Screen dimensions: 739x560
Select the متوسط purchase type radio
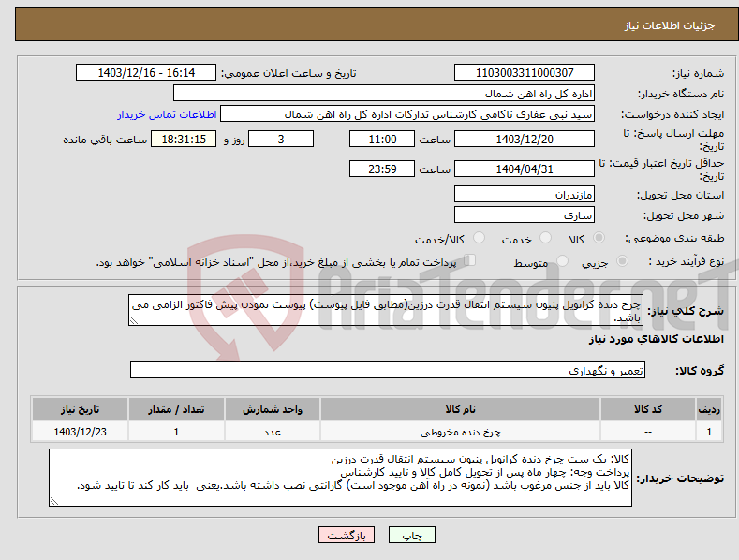point(562,260)
